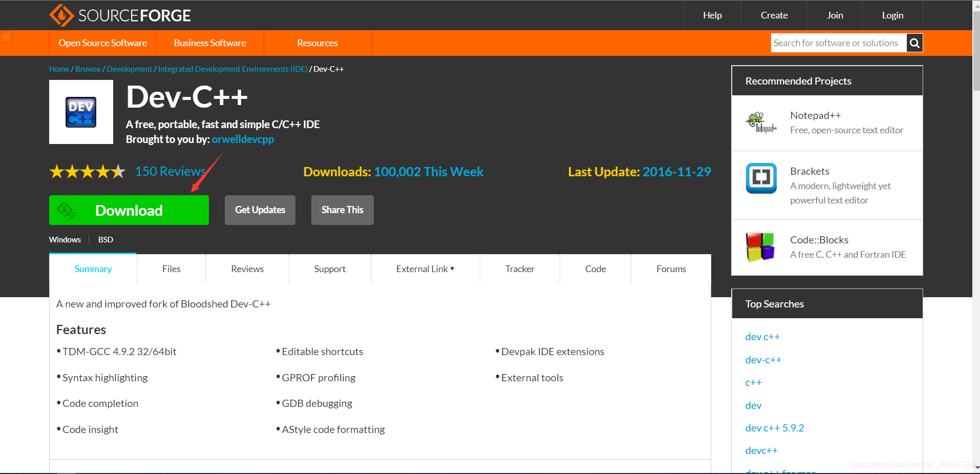The image size is (980, 474).
Task: Switch to the Forums tab
Action: click(x=671, y=269)
